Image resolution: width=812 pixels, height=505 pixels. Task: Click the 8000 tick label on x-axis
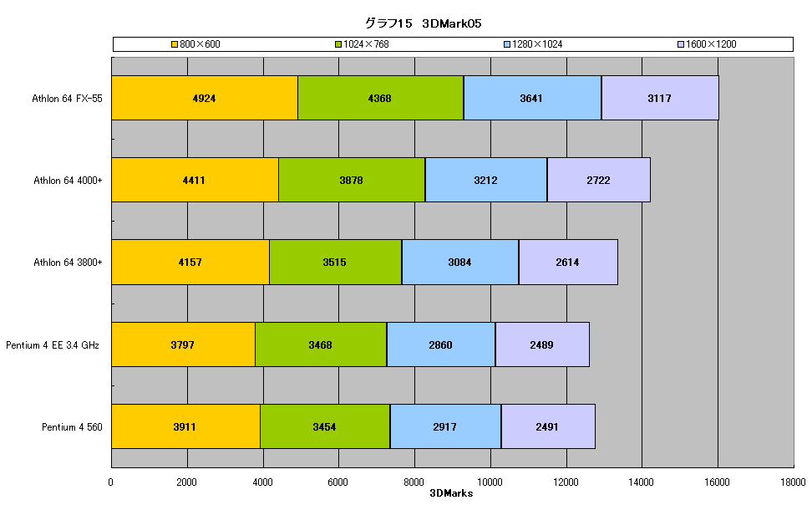pos(414,482)
